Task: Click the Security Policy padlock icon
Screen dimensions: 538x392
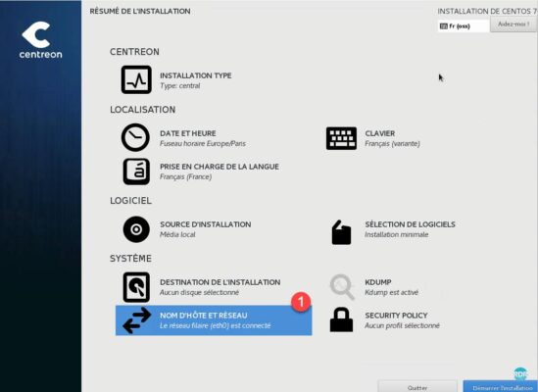Action: point(341,319)
